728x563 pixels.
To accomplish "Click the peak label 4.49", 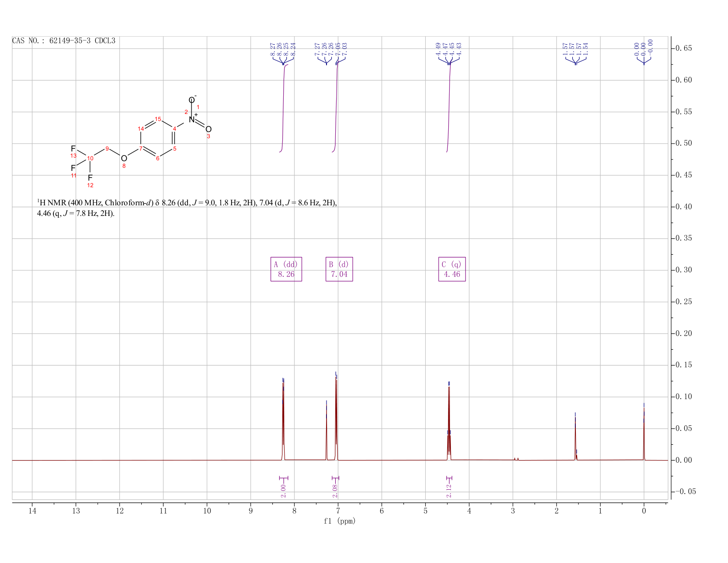I will (x=438, y=49).
